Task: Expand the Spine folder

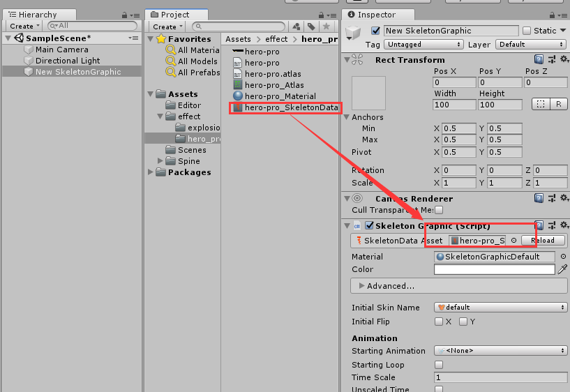Action: pyautogui.click(x=160, y=160)
